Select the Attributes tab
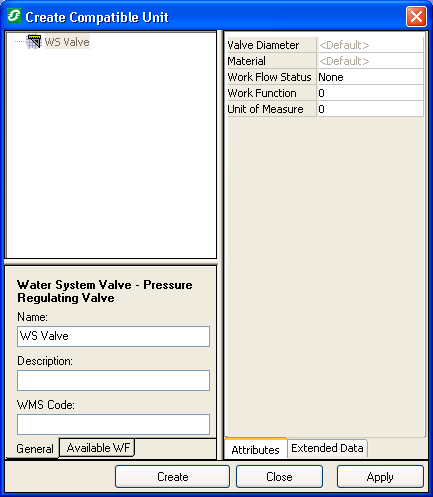The height and width of the screenshot is (497, 433). [256, 450]
